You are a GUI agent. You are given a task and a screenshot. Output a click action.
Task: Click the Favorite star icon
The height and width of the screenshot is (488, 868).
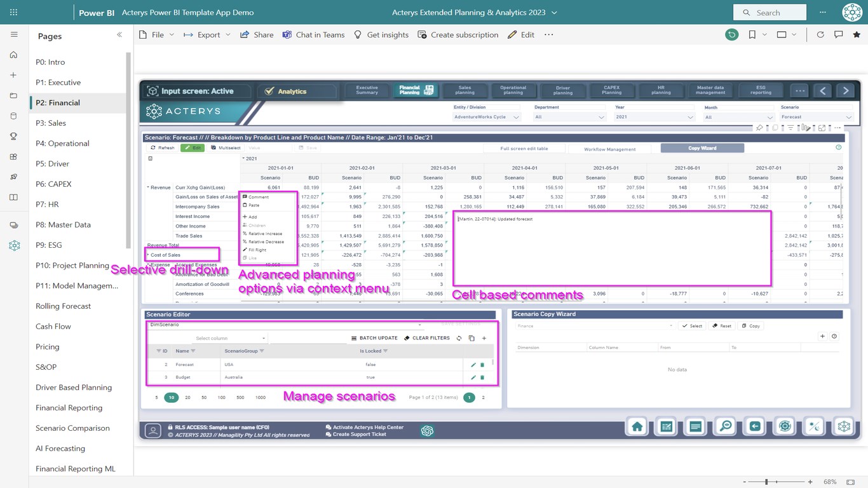(857, 35)
